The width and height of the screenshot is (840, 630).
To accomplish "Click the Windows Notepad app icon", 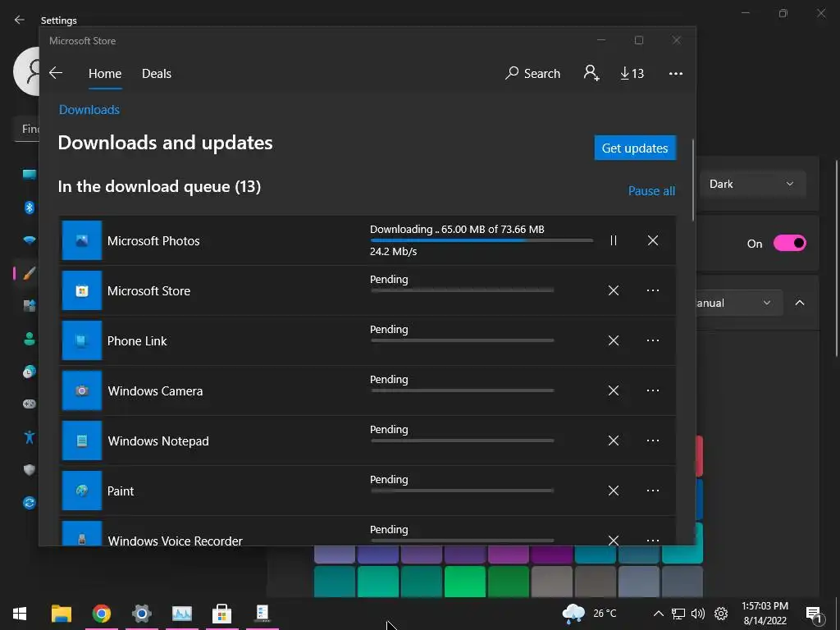I will [82, 441].
